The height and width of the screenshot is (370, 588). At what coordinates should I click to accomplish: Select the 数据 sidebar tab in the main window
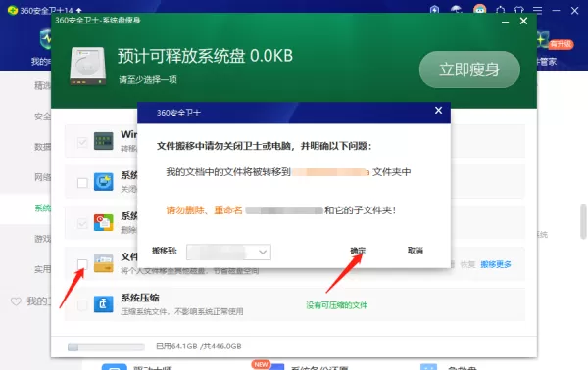[42, 147]
